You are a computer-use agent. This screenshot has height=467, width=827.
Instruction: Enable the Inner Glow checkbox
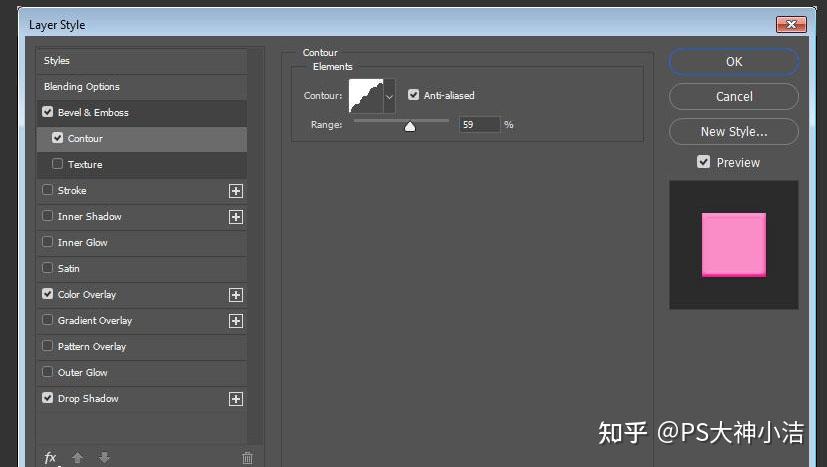pyautogui.click(x=47, y=242)
